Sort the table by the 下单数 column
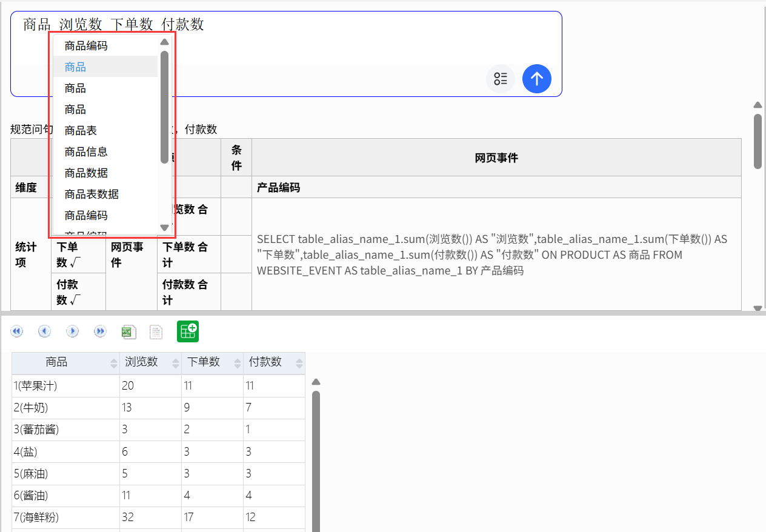 238,363
